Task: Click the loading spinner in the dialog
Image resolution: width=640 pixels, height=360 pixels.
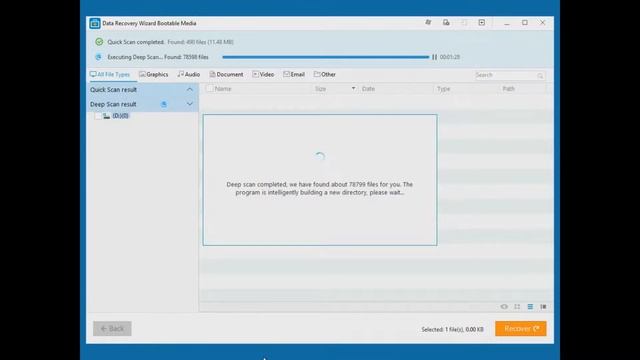Action: tap(320, 156)
